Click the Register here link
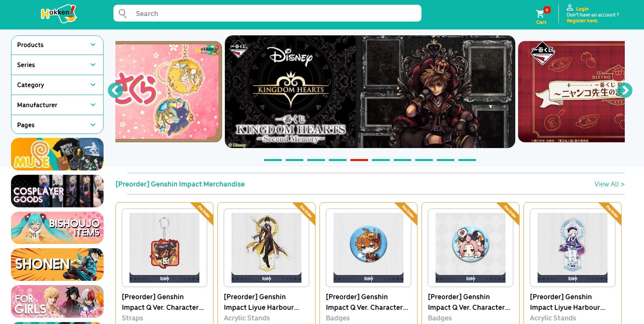Viewport: 644px width, 324px height. pos(582,21)
